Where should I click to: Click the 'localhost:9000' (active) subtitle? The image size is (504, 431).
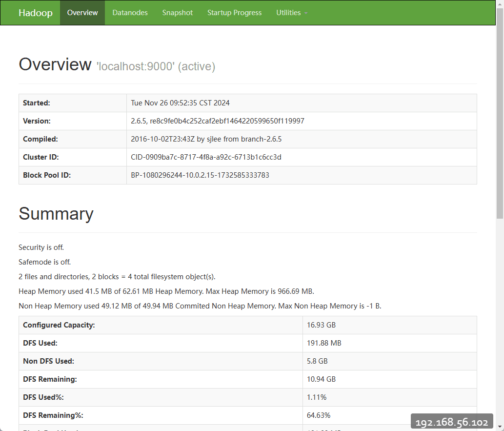(x=156, y=66)
